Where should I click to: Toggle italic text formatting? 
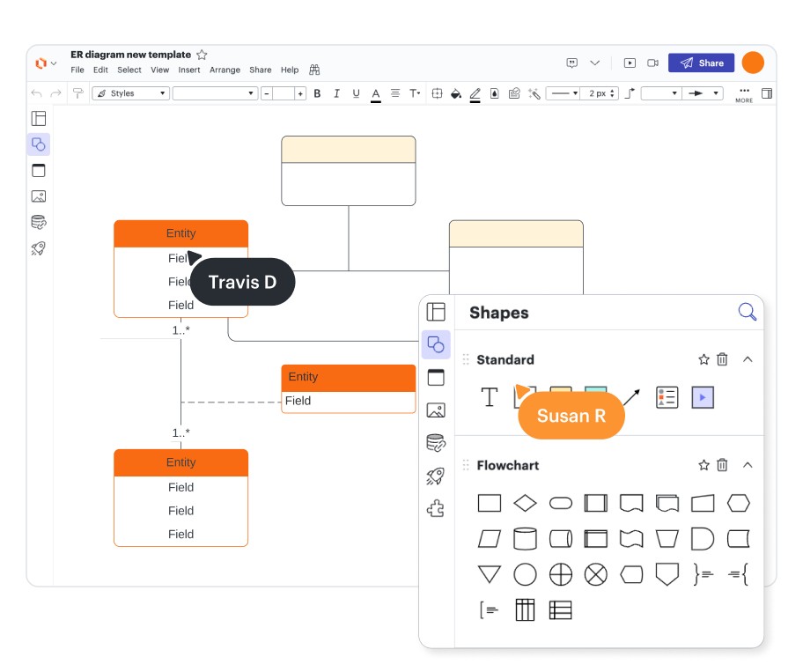(x=336, y=93)
